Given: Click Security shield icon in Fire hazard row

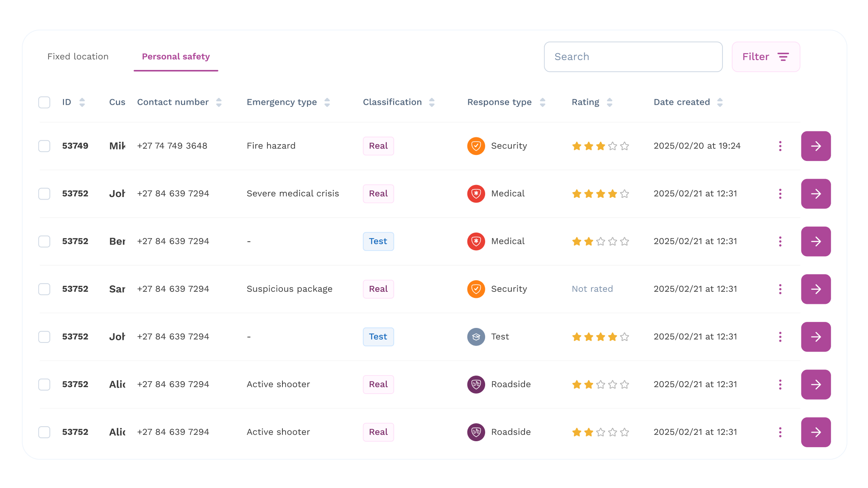Looking at the screenshot, I should point(476,146).
